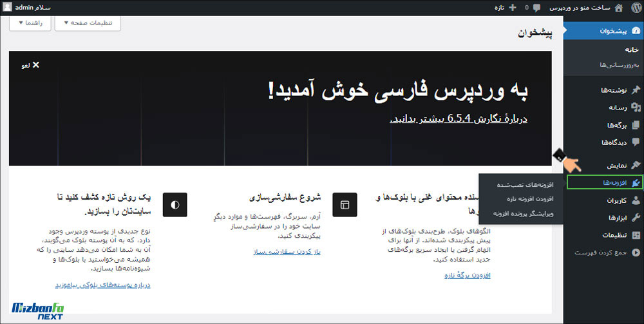Open the WordPress logo menu
Image resolution: width=644 pixels, height=324 pixels.
point(636,8)
